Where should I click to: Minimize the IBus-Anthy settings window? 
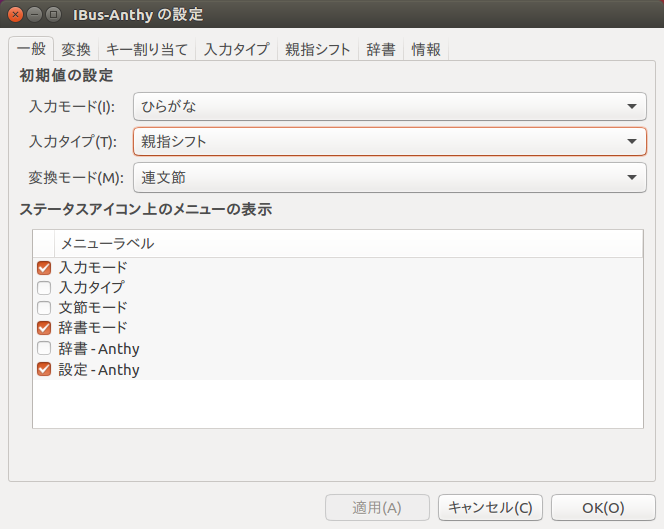34,16
